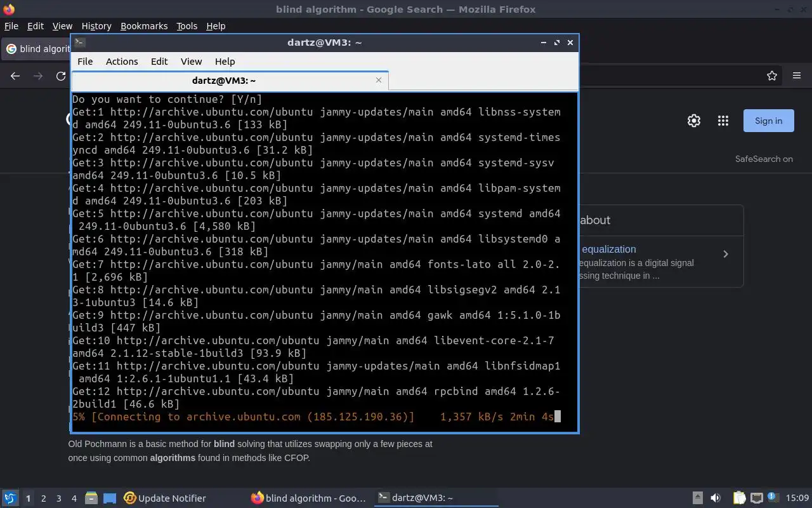
Task: Switch to workspace 4
Action: click(74, 498)
